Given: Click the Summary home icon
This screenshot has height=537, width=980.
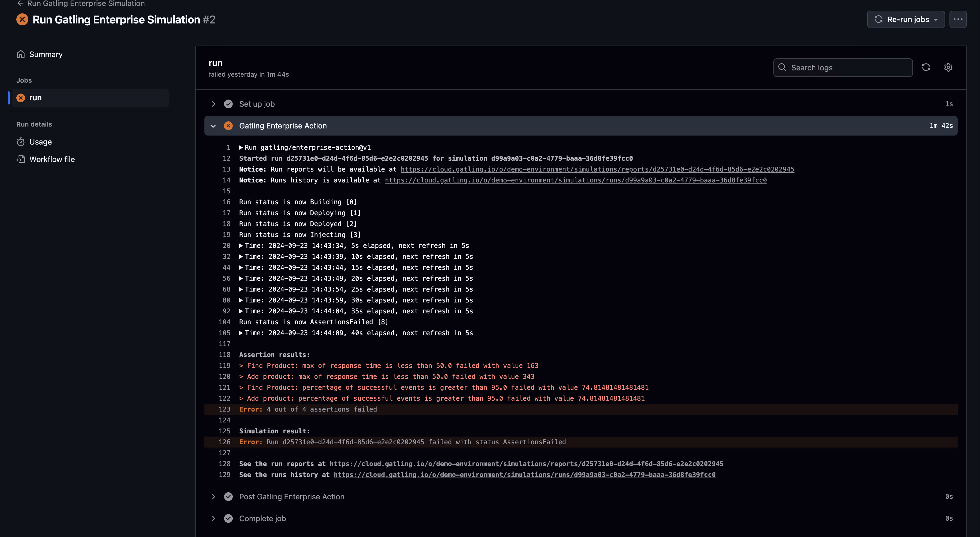Looking at the screenshot, I should pyautogui.click(x=20, y=55).
